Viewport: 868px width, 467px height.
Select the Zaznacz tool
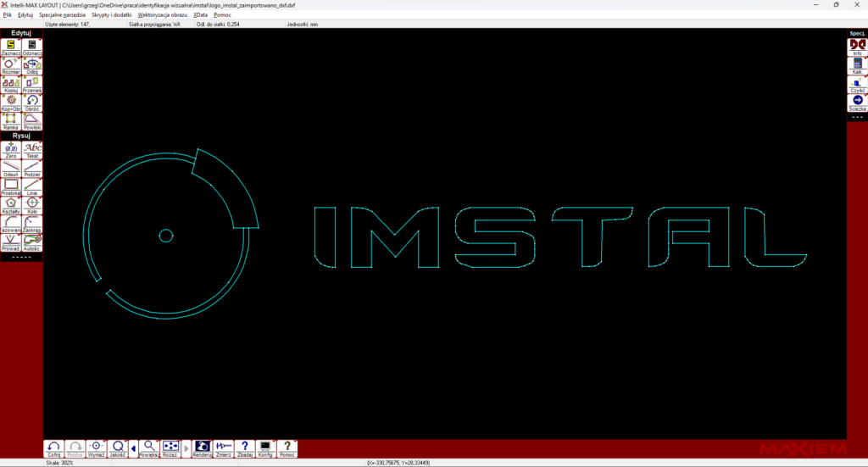[x=10, y=47]
